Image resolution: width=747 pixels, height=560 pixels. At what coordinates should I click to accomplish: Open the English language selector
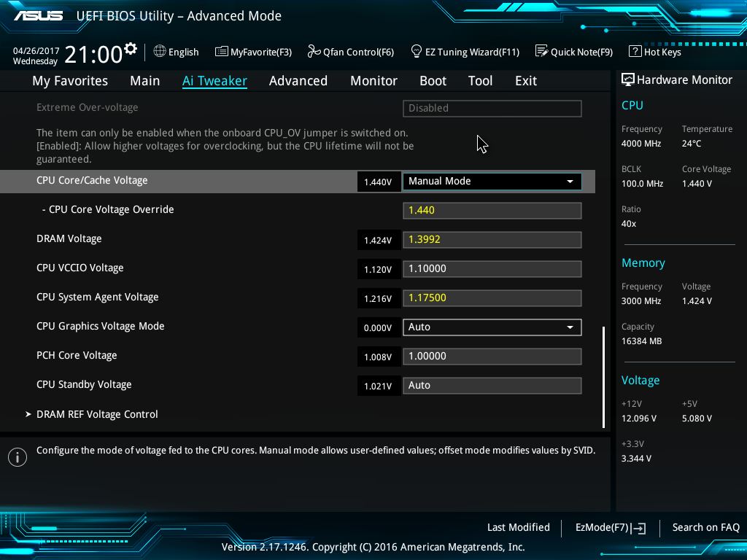[x=176, y=52]
